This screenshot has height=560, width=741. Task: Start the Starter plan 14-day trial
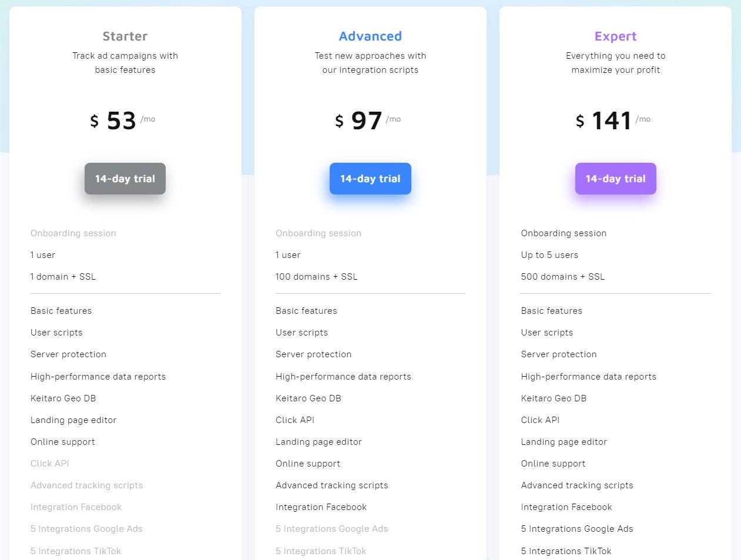[125, 179]
